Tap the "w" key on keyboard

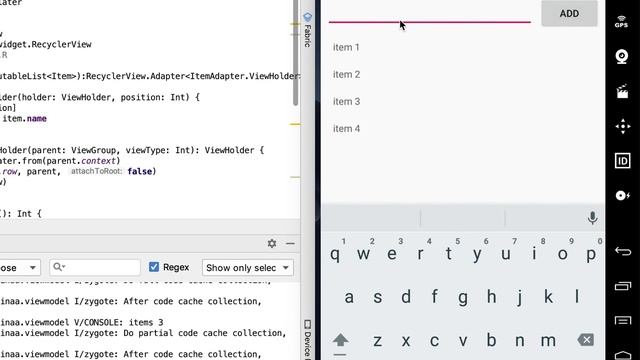(363, 254)
